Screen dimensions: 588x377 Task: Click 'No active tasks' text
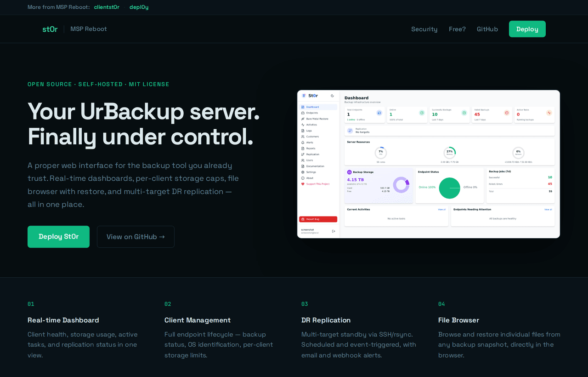point(396,219)
